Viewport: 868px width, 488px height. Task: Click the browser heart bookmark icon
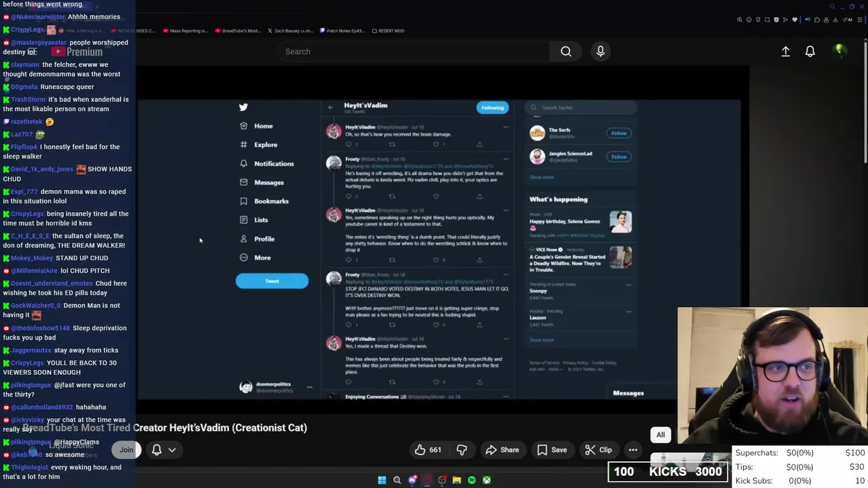point(795,20)
